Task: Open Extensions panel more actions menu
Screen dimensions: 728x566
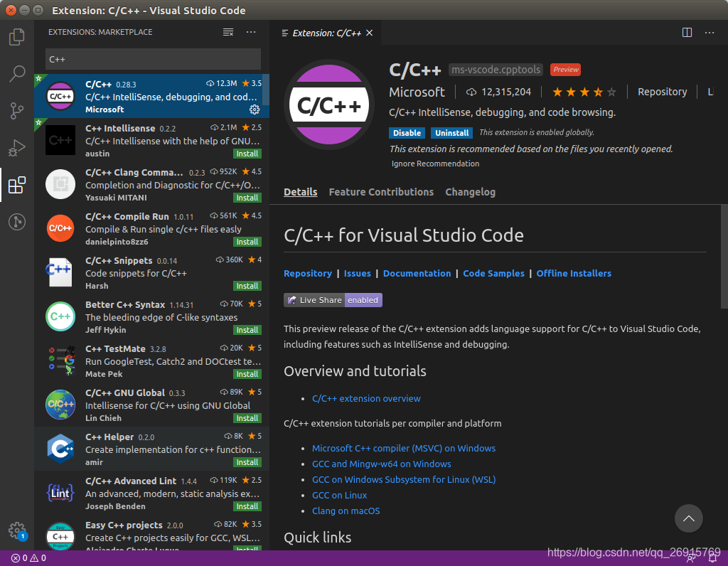Action: point(251,32)
